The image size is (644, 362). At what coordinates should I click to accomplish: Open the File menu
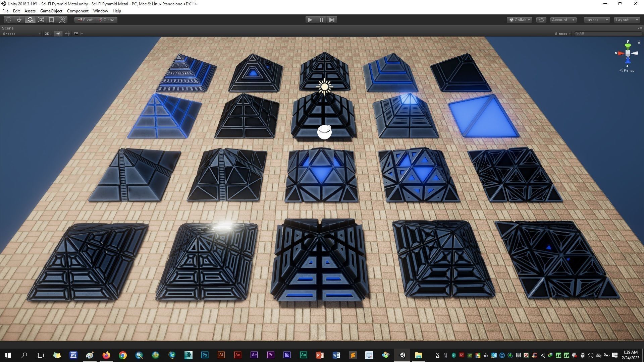point(5,11)
